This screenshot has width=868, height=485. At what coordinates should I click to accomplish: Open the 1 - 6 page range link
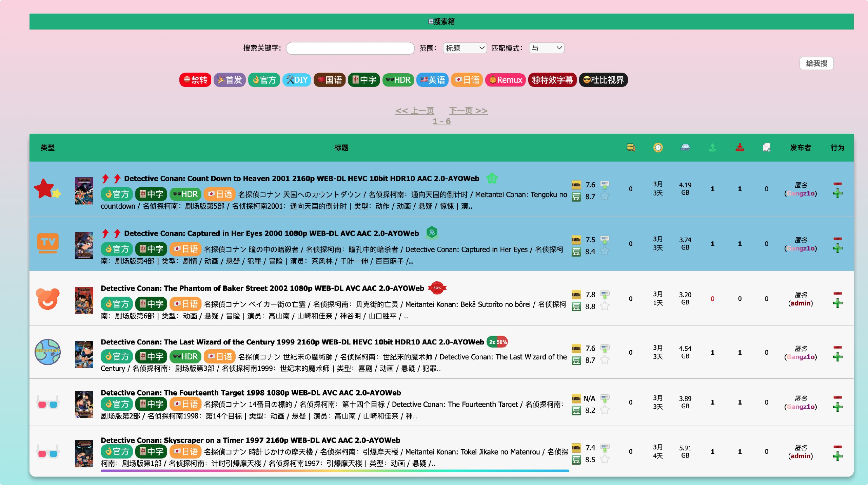(441, 122)
